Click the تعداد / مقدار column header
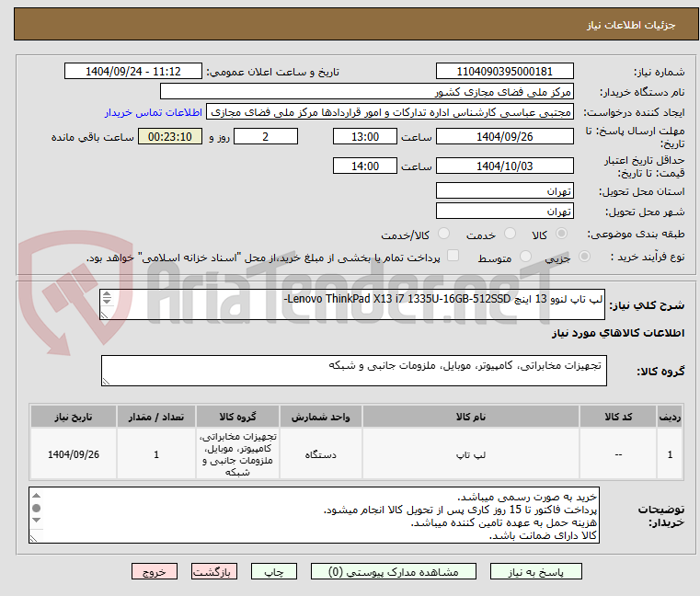The width and height of the screenshot is (700, 596). pos(156,417)
